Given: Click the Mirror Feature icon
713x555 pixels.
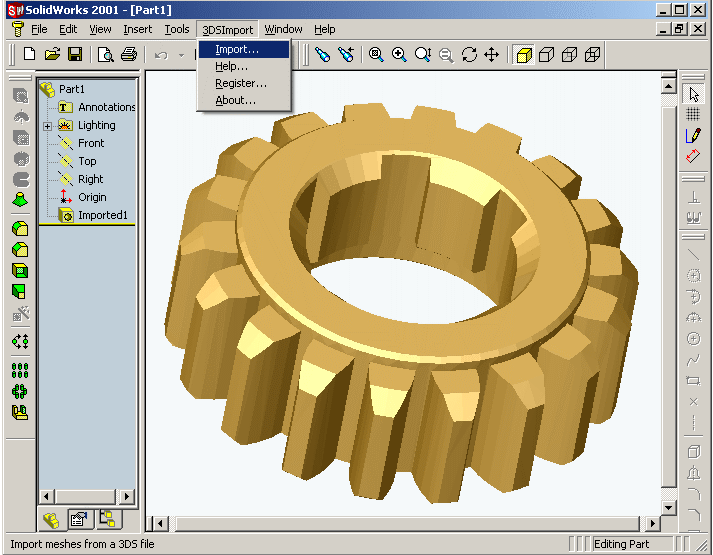Looking at the screenshot, I should pyautogui.click(x=20, y=412).
